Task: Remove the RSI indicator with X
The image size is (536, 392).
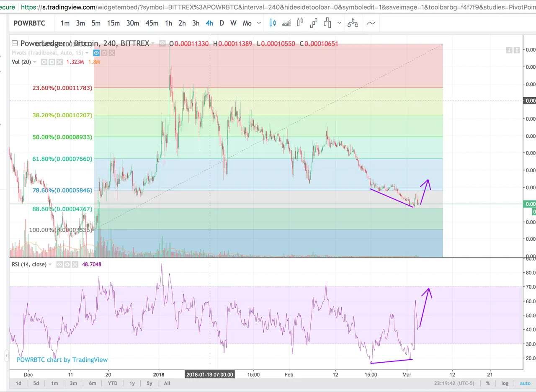Action: (75, 265)
